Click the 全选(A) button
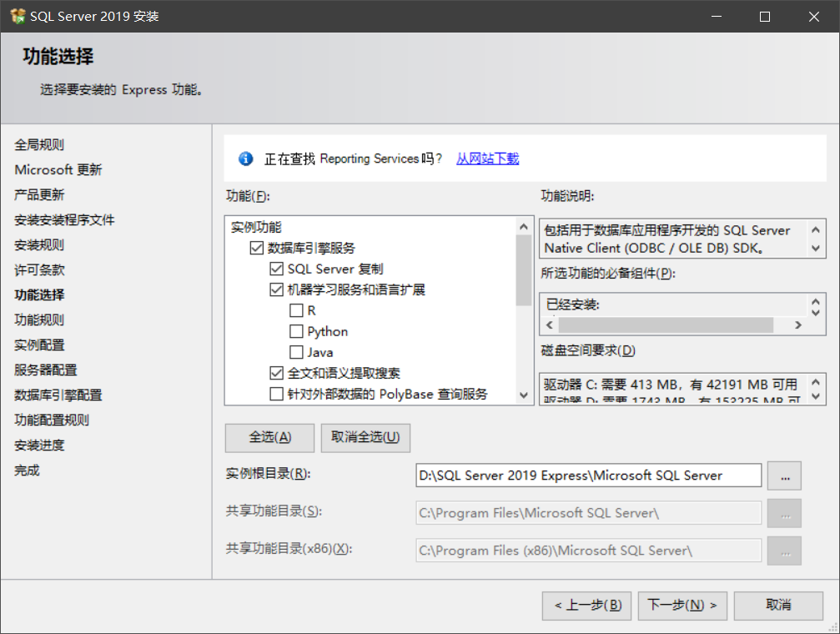Screen dimensions: 840x634 pyautogui.click(x=269, y=438)
